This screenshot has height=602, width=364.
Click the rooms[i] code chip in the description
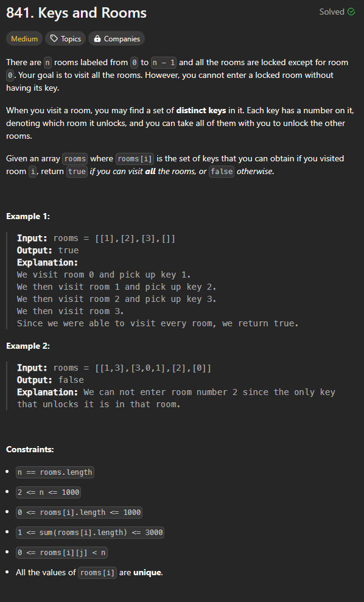tap(134, 158)
